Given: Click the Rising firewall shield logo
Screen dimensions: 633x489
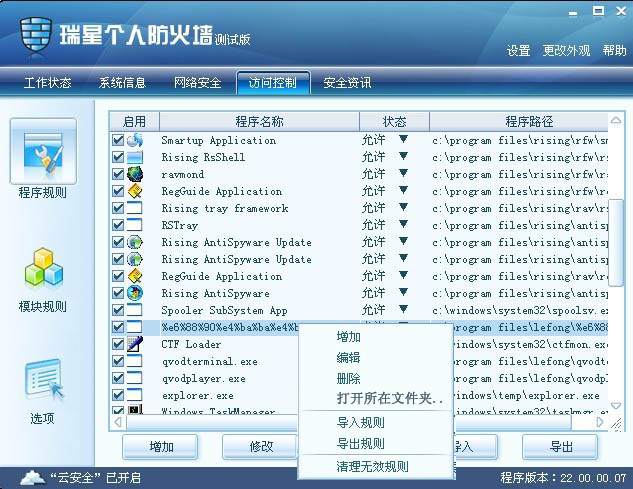Looking at the screenshot, I should pyautogui.click(x=36, y=35).
